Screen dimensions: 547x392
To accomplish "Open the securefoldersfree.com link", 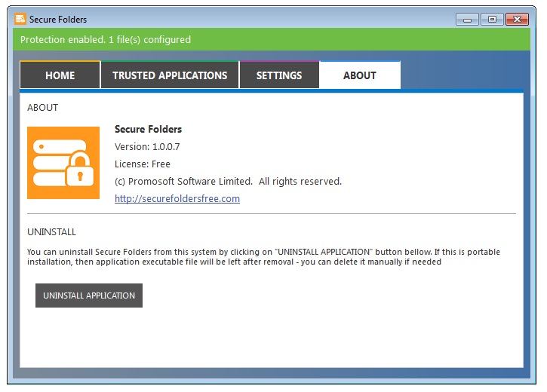I will 177,198.
